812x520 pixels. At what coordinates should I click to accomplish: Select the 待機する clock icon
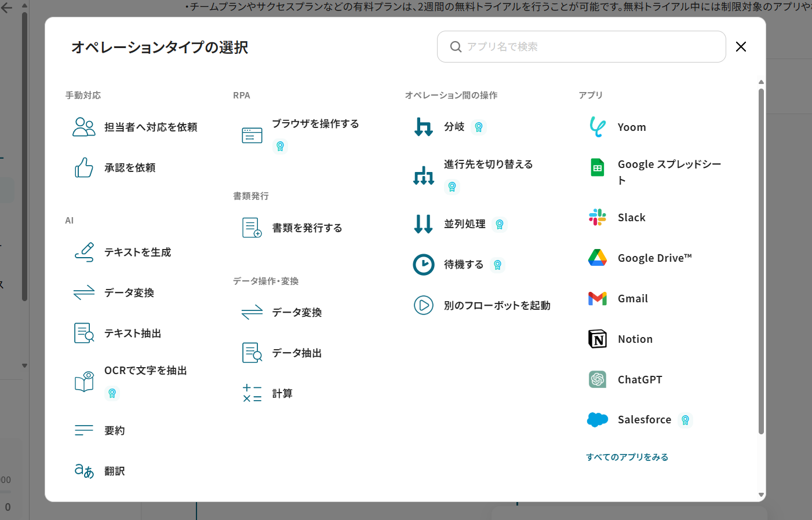[424, 265]
